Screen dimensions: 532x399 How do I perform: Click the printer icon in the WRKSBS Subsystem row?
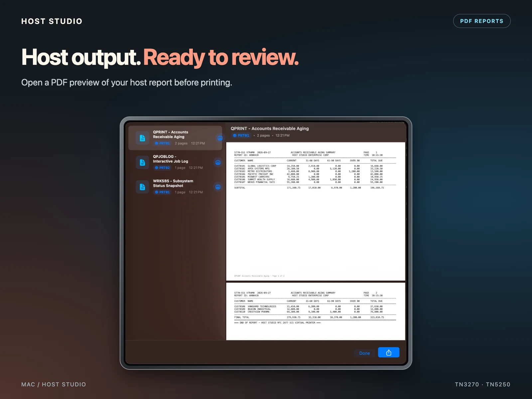tap(218, 187)
